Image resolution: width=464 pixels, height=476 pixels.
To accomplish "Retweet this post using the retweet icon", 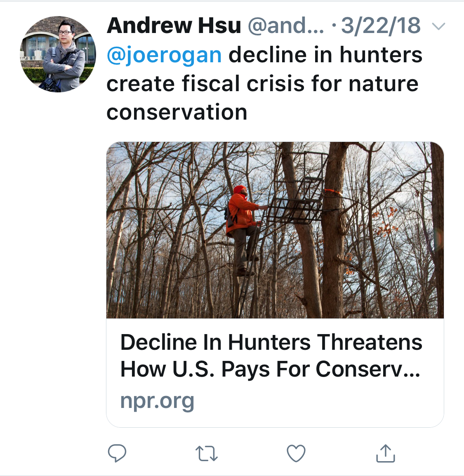I will click(206, 453).
